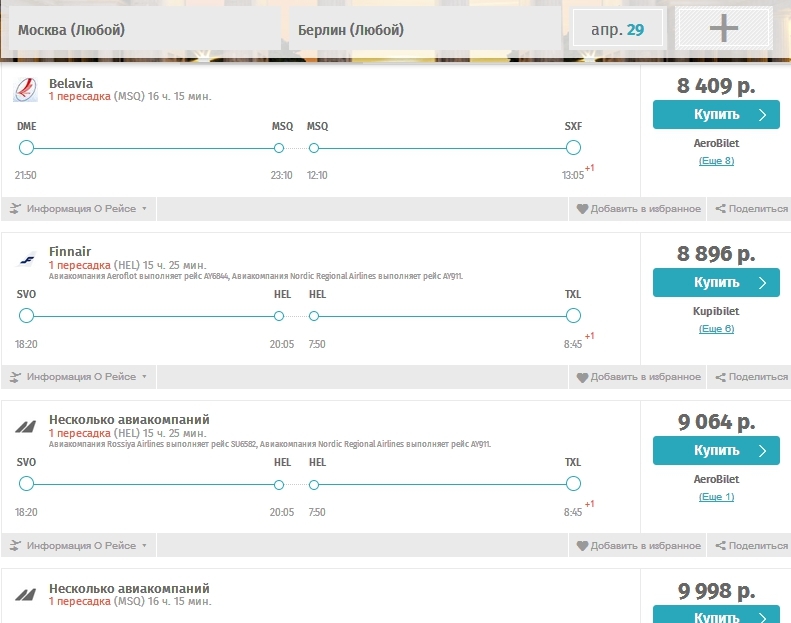Image resolution: width=791 pixels, height=623 pixels.
Task: Click the flight info icon in the Finnair row
Action: (x=15, y=377)
